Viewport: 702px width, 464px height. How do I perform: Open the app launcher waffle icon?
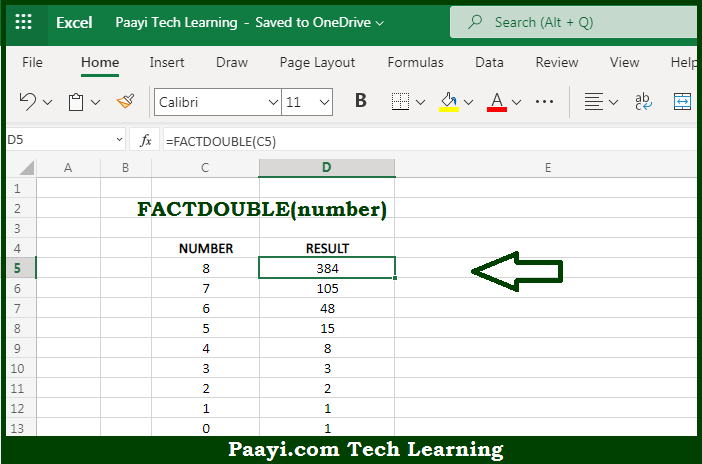click(x=24, y=22)
